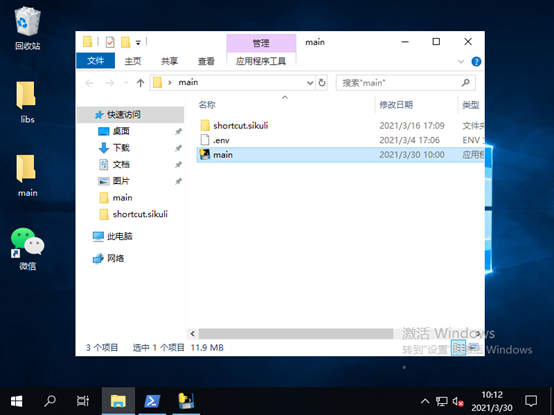This screenshot has width=554, height=415.
Task: Select 快速访问 in navigation pane
Action: click(130, 115)
